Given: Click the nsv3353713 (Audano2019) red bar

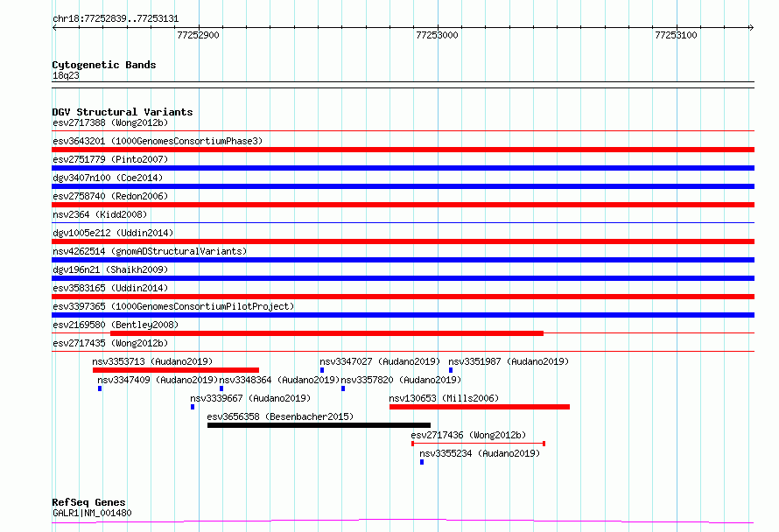Looking at the screenshot, I should (x=176, y=370).
